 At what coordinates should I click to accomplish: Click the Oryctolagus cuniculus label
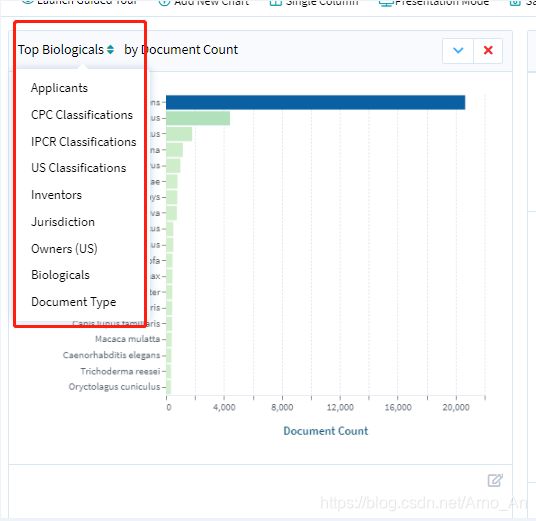point(115,387)
